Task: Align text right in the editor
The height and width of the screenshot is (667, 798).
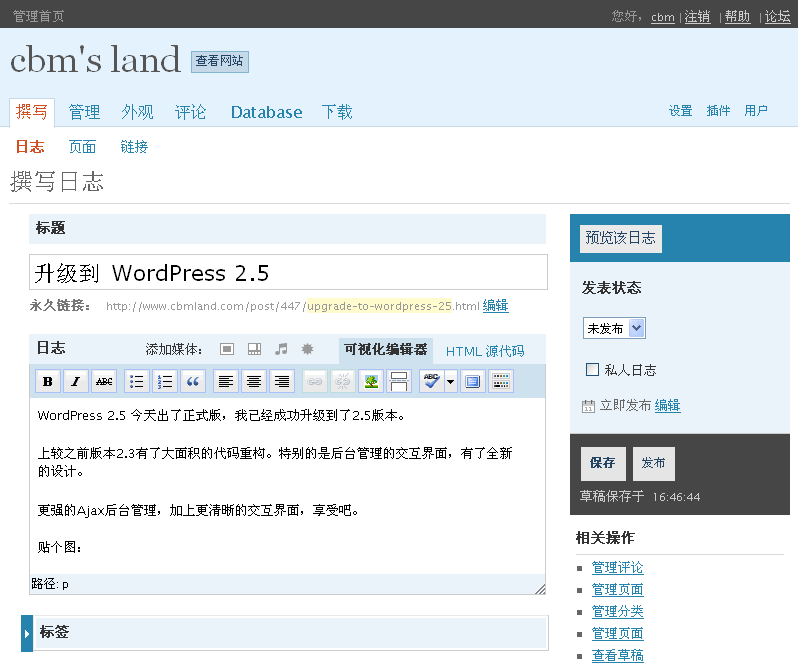Action: pos(282,381)
